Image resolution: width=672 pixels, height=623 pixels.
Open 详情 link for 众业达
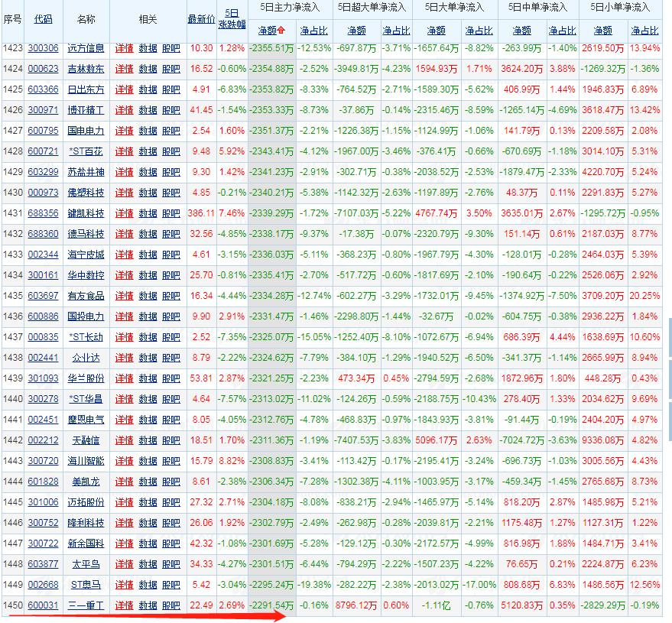point(125,358)
